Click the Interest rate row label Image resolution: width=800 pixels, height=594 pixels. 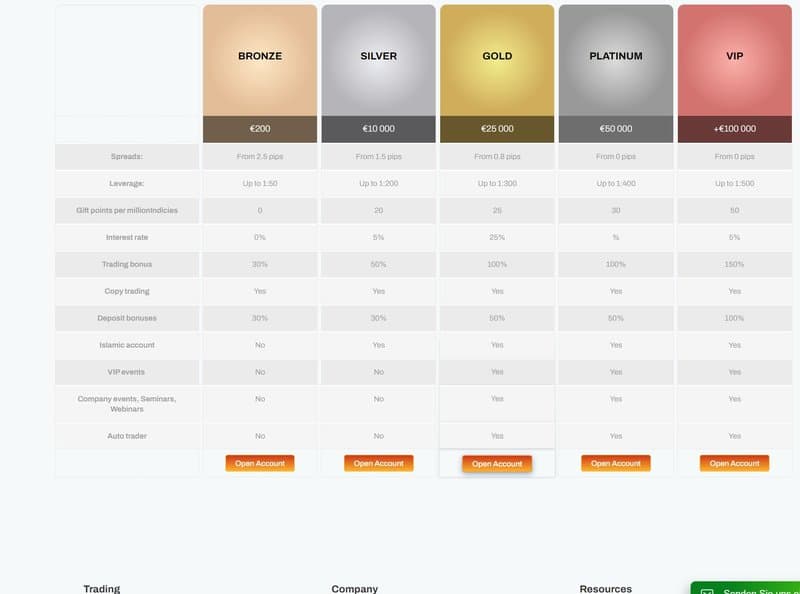click(127, 237)
